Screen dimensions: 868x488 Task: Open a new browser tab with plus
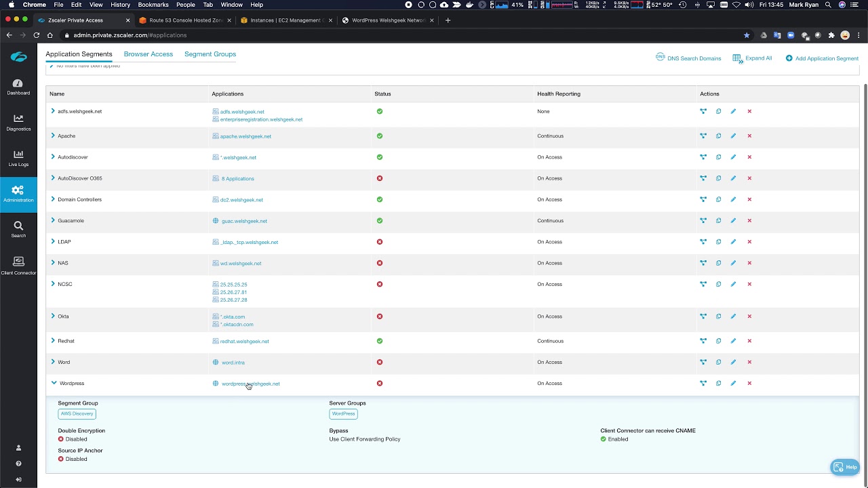pos(448,20)
